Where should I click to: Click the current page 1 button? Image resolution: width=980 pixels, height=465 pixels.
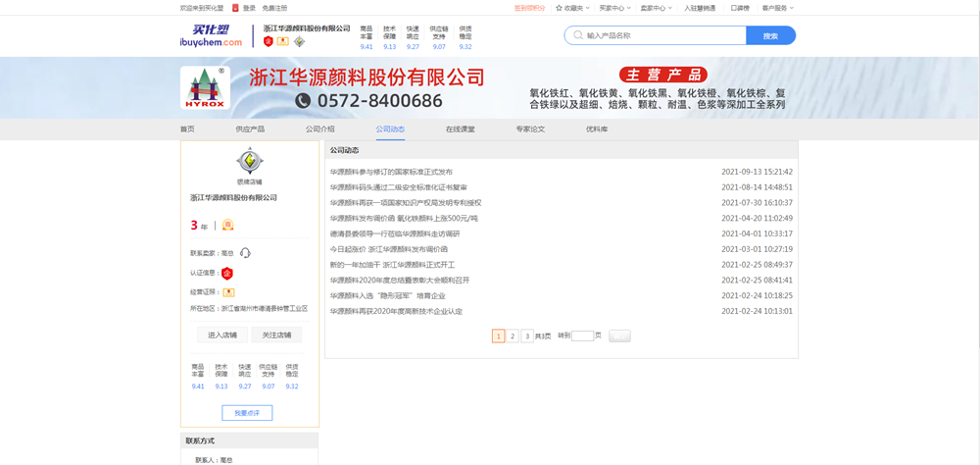[498, 336]
